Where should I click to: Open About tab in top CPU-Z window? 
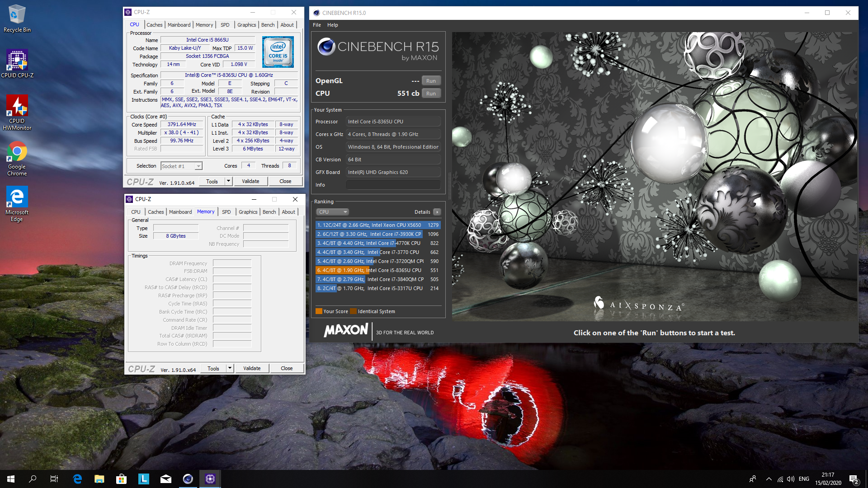(x=287, y=25)
